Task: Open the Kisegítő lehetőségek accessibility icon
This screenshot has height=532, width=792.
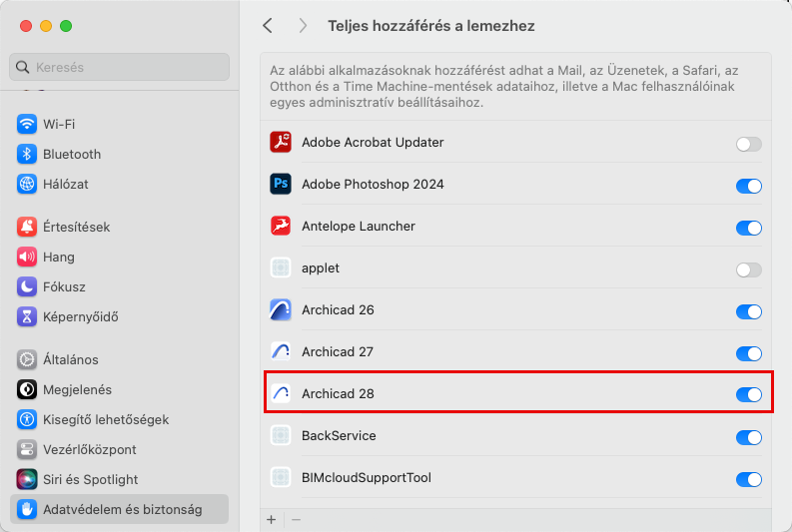Action: [x=27, y=419]
